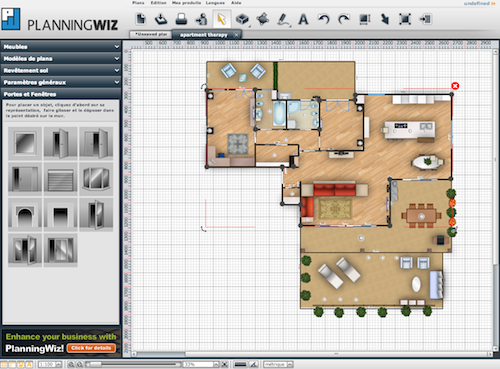The height and width of the screenshot is (369, 500).
Task: Toggle the grid display icon
Action: click(x=4, y=364)
